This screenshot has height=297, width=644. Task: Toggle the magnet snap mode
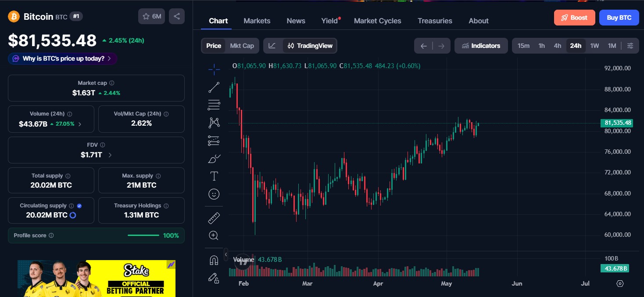pyautogui.click(x=214, y=260)
